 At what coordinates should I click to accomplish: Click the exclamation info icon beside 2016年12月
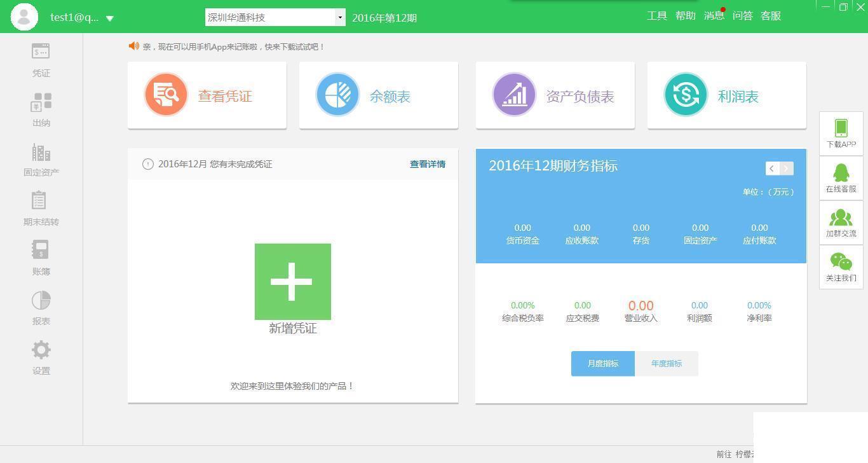(148, 164)
